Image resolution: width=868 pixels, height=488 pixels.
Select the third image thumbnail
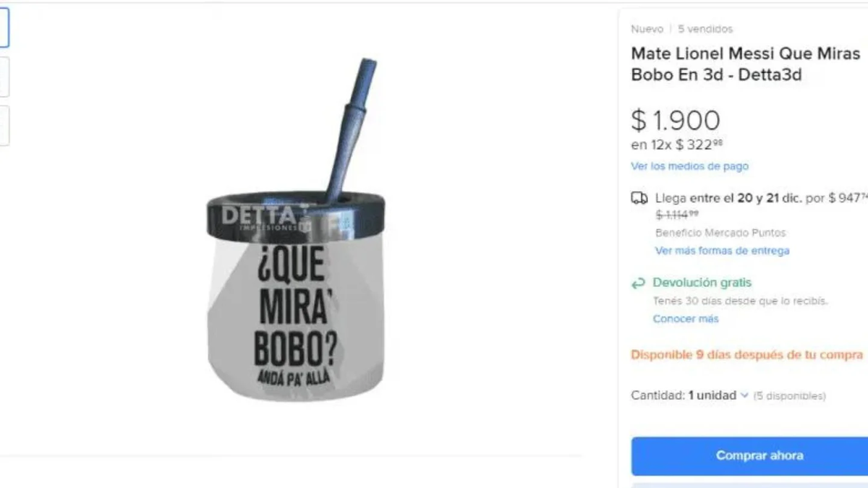(4, 125)
